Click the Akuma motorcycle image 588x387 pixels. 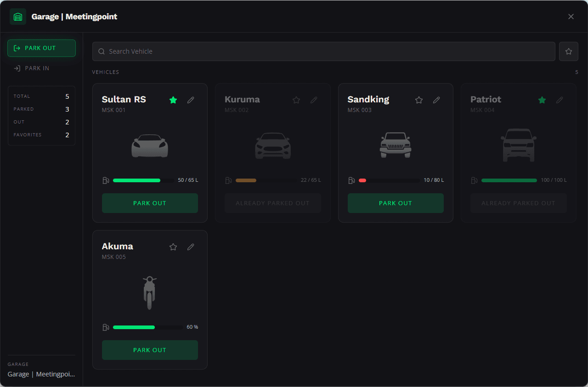click(150, 292)
